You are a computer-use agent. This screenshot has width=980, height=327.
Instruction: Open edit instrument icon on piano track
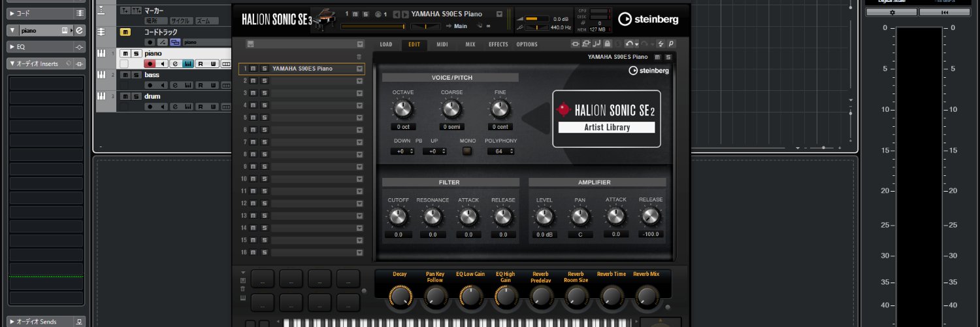pyautogui.click(x=175, y=64)
